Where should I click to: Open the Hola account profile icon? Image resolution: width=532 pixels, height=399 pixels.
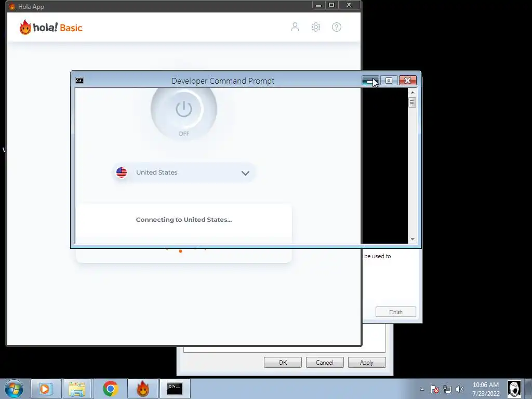coord(295,27)
